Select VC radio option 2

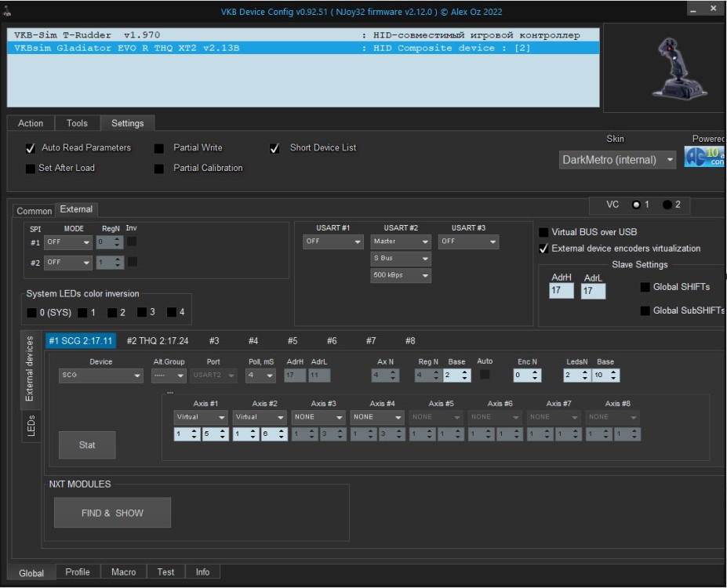667,205
